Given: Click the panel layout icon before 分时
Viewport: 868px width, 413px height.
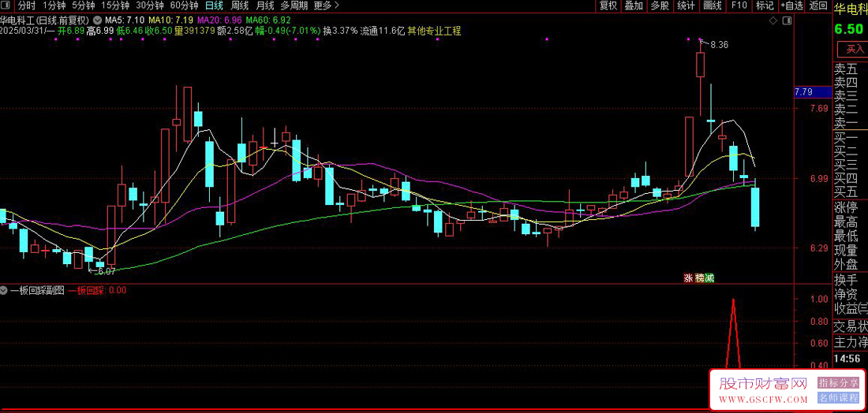Looking at the screenshot, I should (5, 6).
